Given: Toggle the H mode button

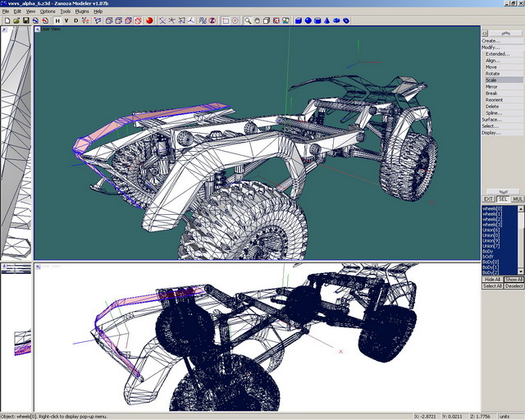Looking at the screenshot, I should coord(57,21).
